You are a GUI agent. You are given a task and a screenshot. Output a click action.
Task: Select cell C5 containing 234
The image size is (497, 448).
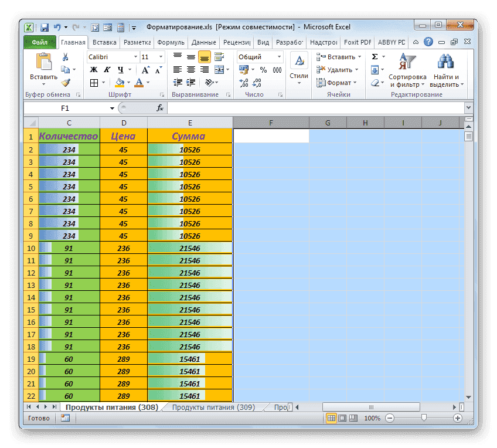pos(69,186)
